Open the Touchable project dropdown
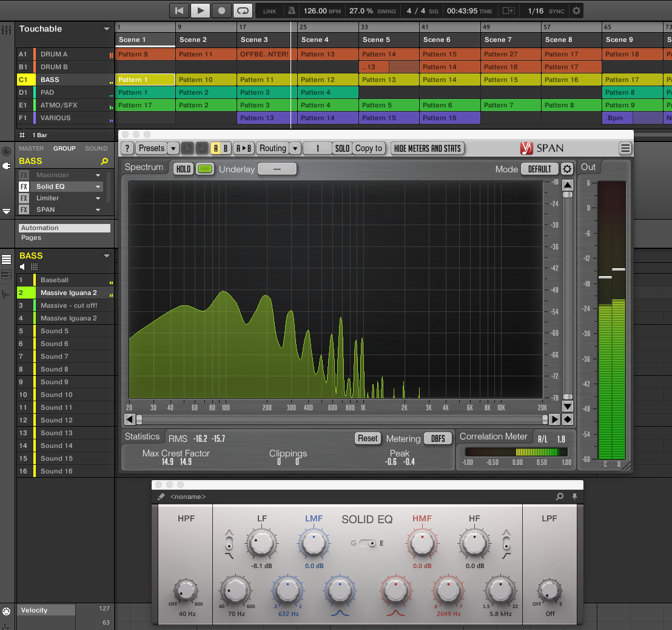 point(107,29)
